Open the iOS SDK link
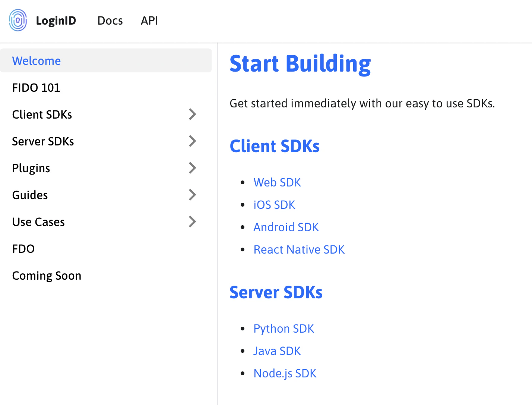 (274, 204)
